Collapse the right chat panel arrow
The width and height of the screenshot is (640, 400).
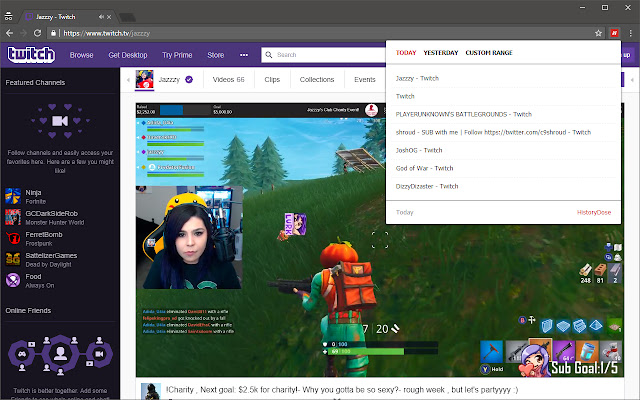632,80
